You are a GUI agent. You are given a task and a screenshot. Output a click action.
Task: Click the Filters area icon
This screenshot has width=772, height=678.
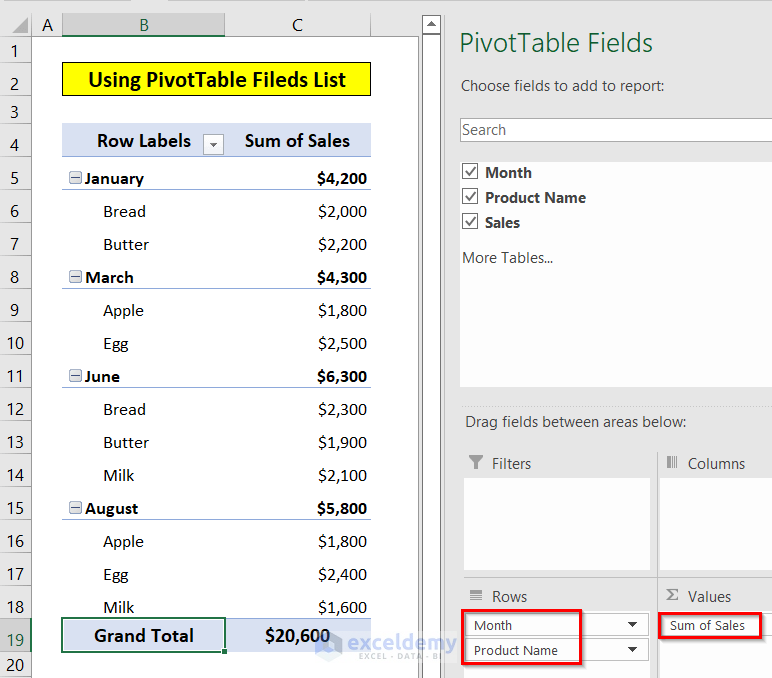click(x=476, y=463)
